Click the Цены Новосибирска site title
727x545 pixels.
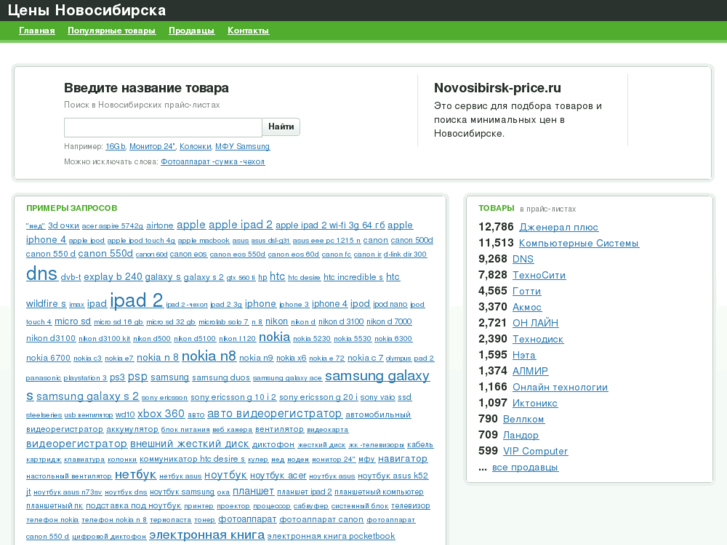coord(87,10)
